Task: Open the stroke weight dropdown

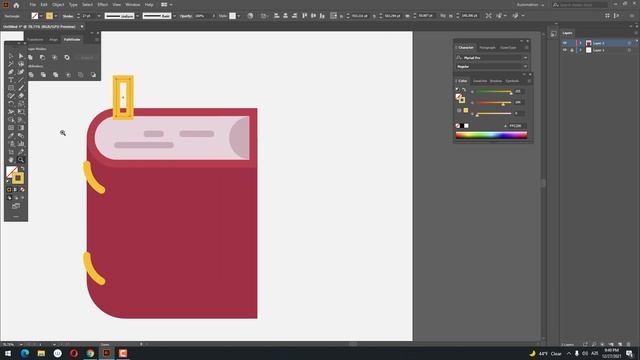Action: point(99,16)
